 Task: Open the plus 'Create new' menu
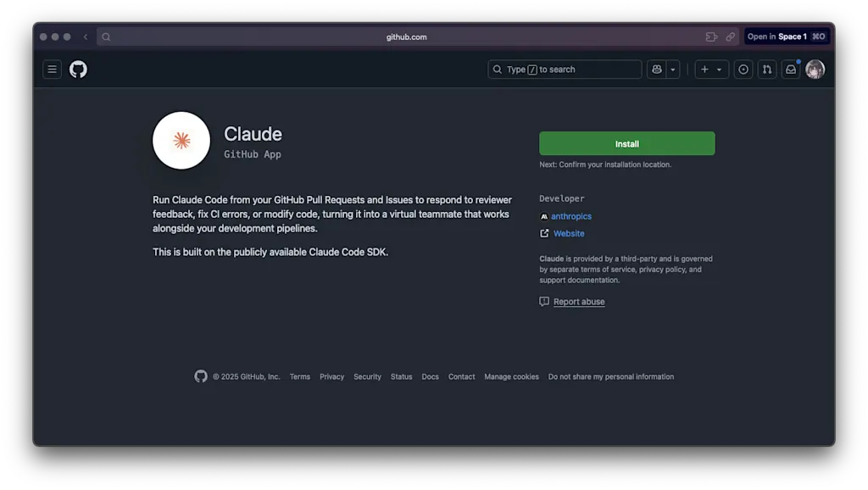[x=704, y=70]
